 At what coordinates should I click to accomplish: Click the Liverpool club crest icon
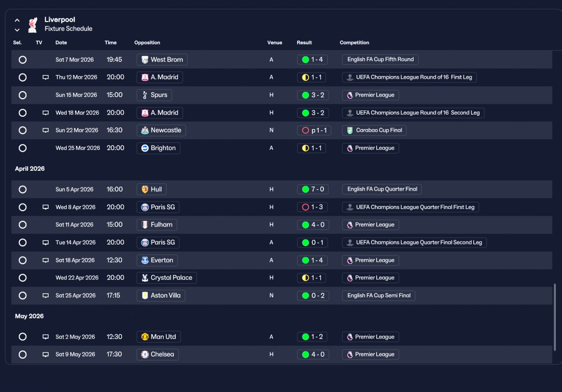coord(32,25)
